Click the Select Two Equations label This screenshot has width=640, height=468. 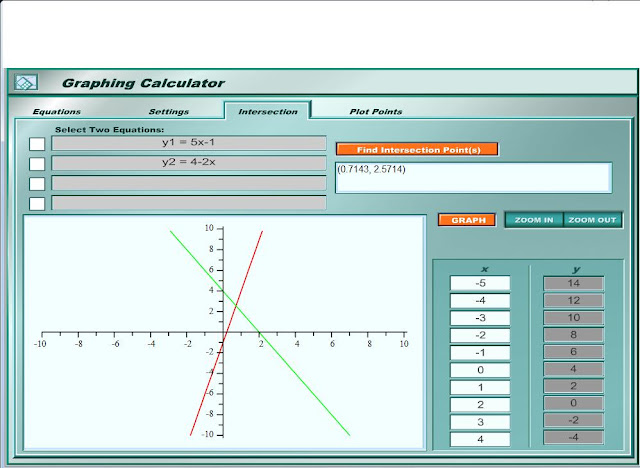(x=109, y=130)
